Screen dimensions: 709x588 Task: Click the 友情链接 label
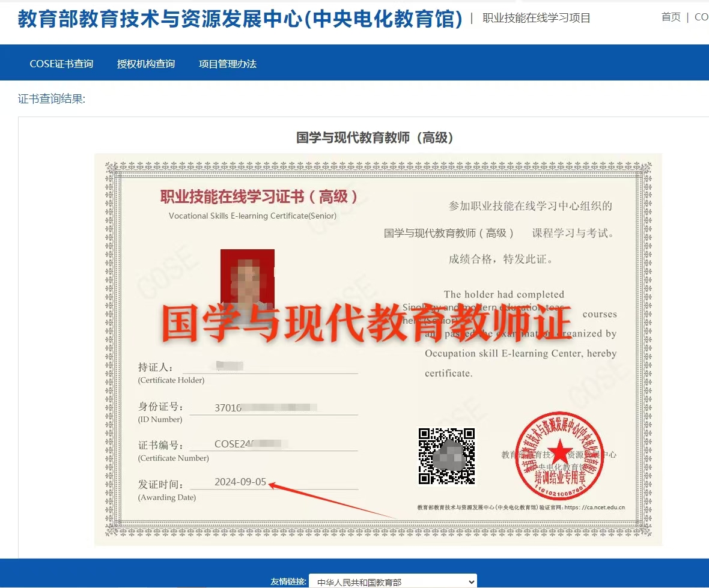tap(288, 581)
